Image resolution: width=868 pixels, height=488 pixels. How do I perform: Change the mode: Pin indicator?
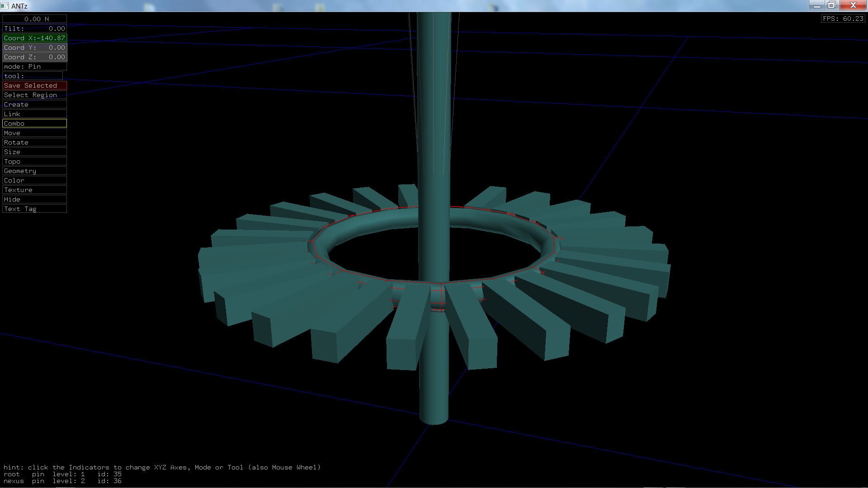coord(34,66)
